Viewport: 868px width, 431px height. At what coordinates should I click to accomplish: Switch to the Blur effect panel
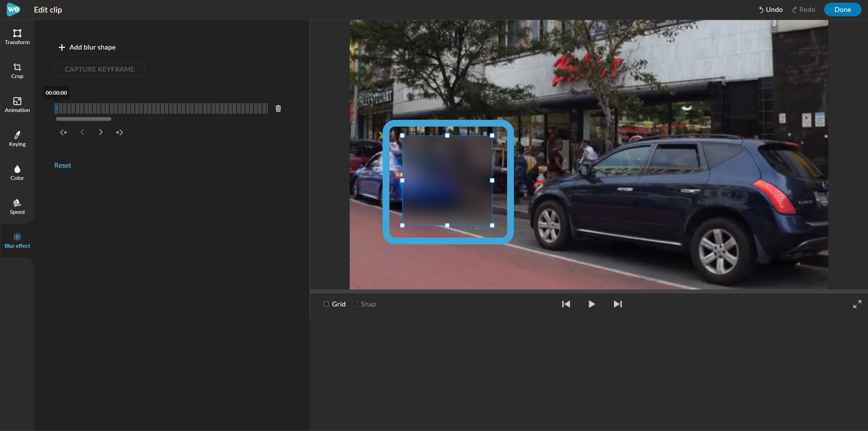(17, 240)
